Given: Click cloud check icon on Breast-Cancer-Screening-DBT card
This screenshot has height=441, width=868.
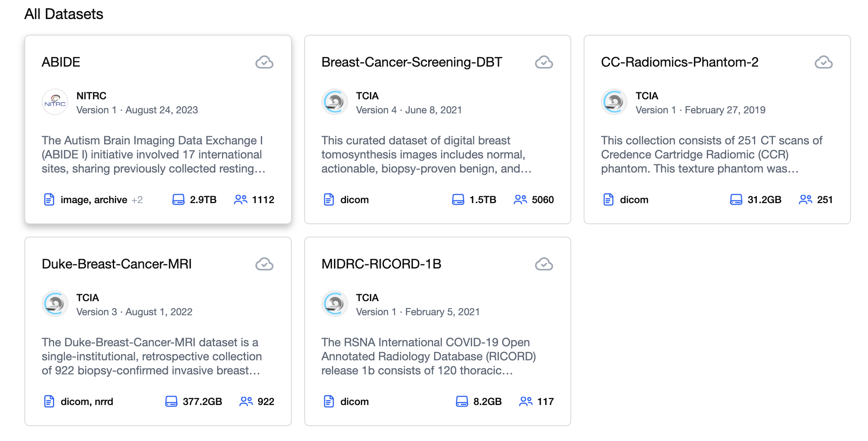Looking at the screenshot, I should click(544, 62).
